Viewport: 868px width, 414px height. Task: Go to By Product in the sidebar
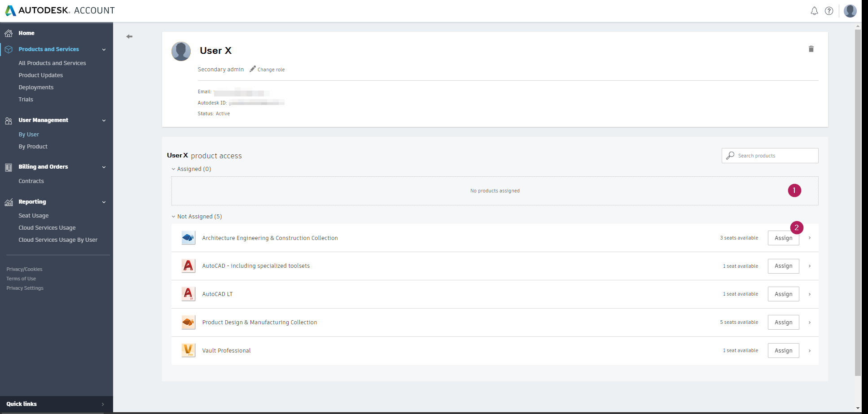(x=33, y=147)
